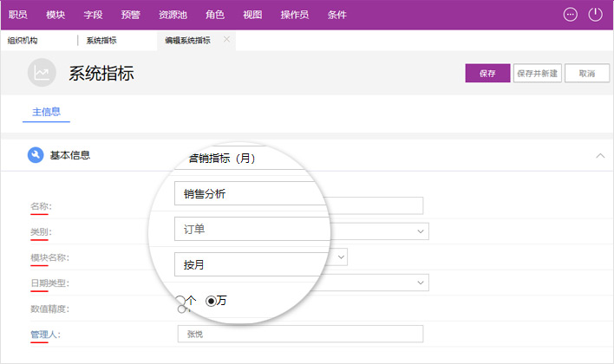Select the 万 radio button

click(211, 301)
